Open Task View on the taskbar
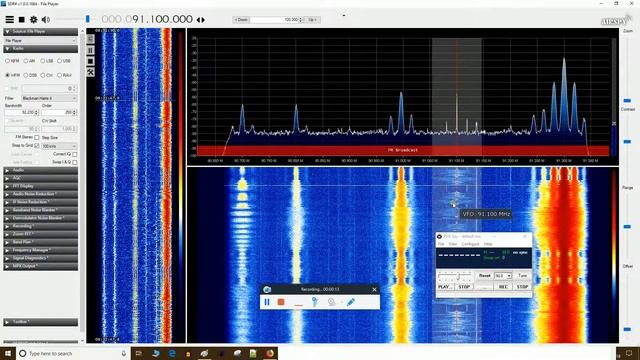This screenshot has height=360, width=640. pyautogui.click(x=139, y=353)
